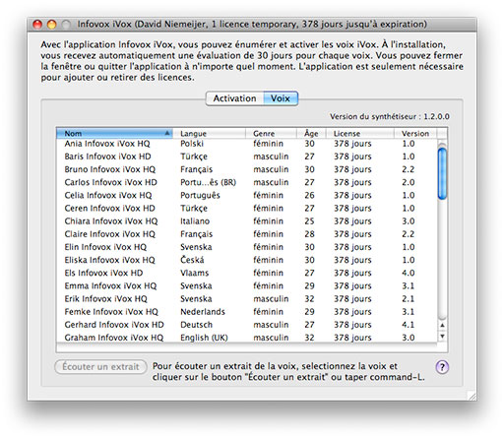Screen dimensions: 504x438
Task: Select the Els Infovox iVox HD voice
Action: [x=247, y=273]
